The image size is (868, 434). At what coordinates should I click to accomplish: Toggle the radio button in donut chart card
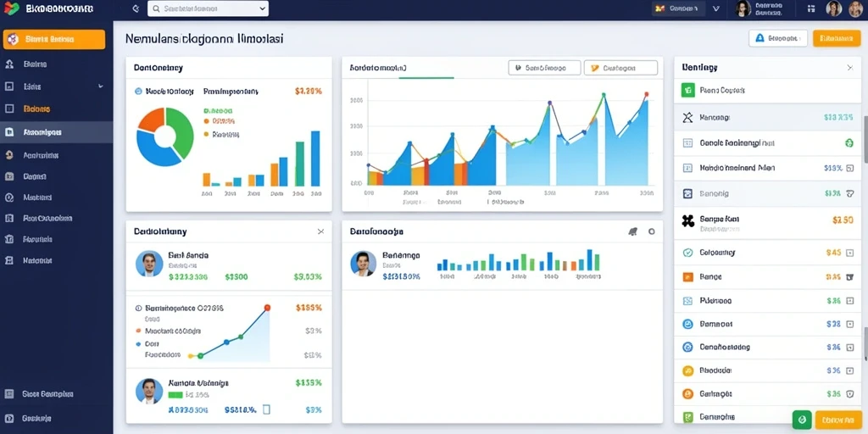[x=138, y=92]
